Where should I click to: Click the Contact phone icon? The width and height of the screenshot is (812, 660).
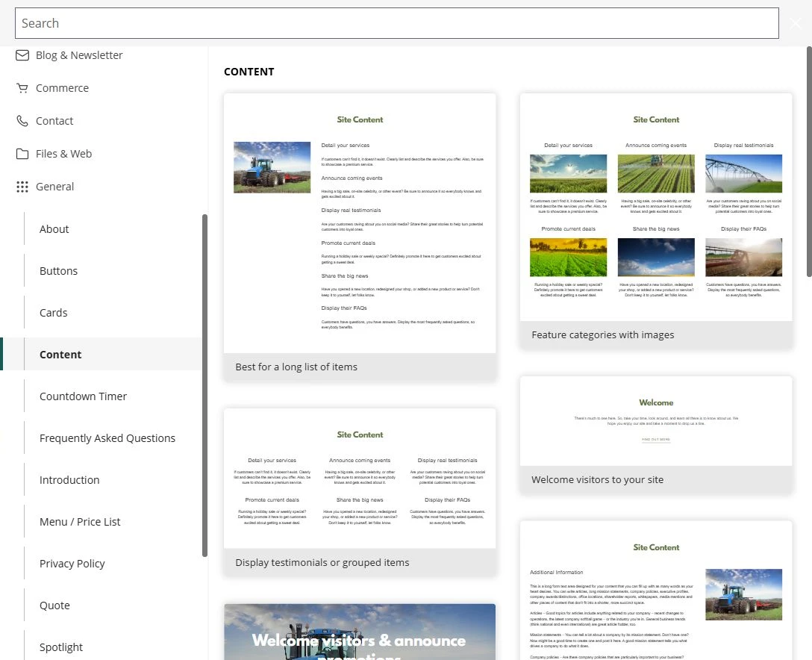pos(22,121)
